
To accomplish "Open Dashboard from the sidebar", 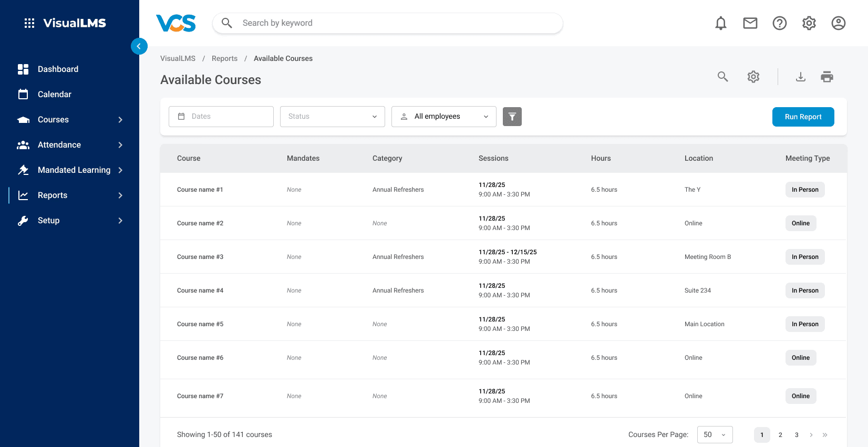I will 58,69.
